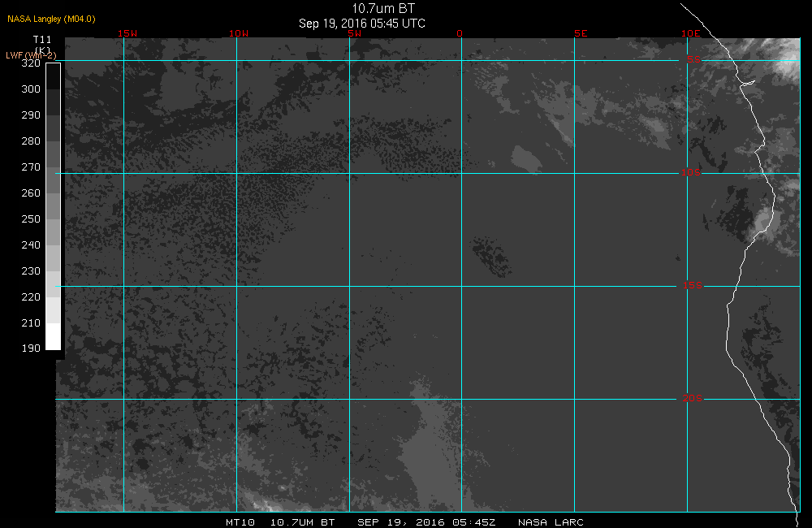Screen dimensions: 812x528
Task: Click the 260 value on the colorbar scale
Action: pyautogui.click(x=31, y=193)
